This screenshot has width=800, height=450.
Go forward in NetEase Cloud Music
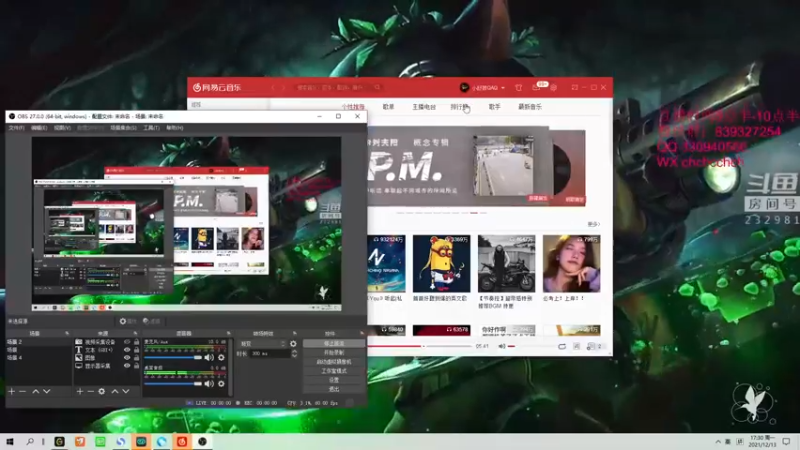284,88
